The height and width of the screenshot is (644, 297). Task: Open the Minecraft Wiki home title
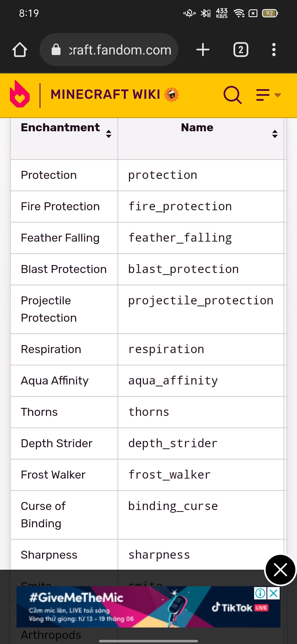(105, 94)
